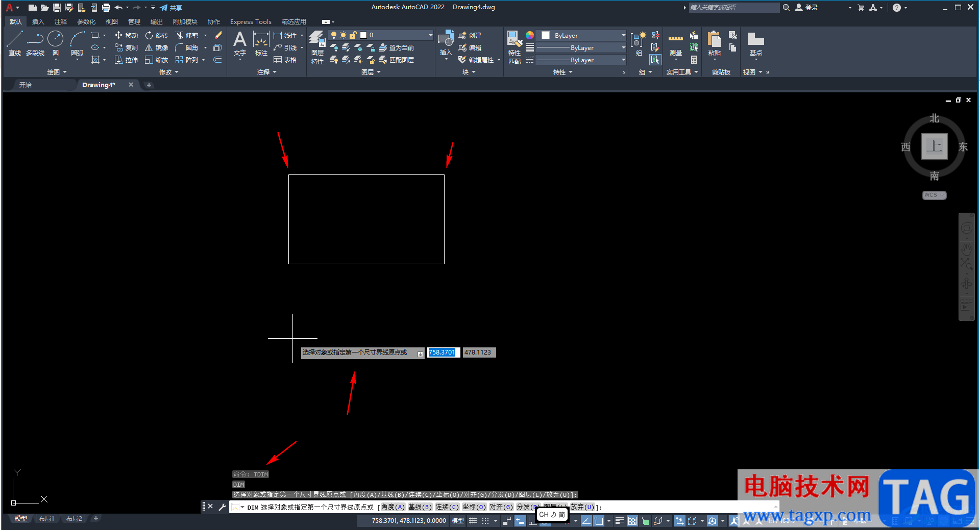Open the Express Tools ribbon tab
Image resolution: width=980 pixels, height=530 pixels.
point(251,21)
